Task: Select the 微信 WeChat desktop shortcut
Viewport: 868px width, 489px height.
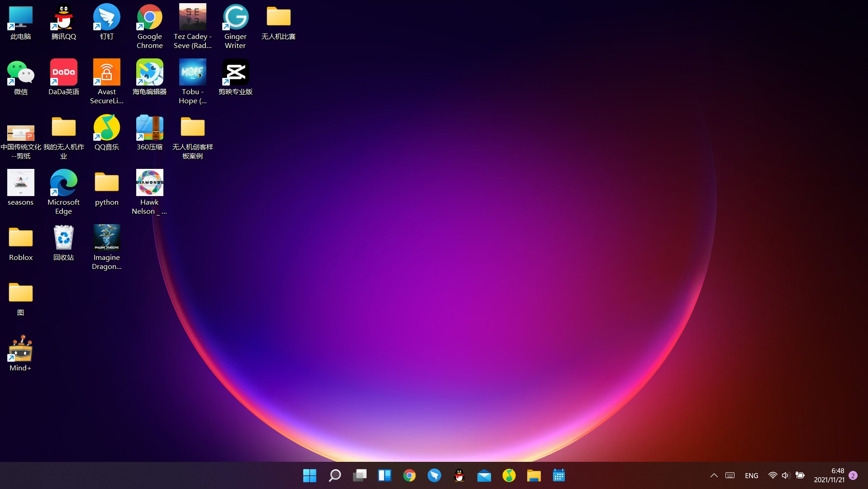Action: 21,78
